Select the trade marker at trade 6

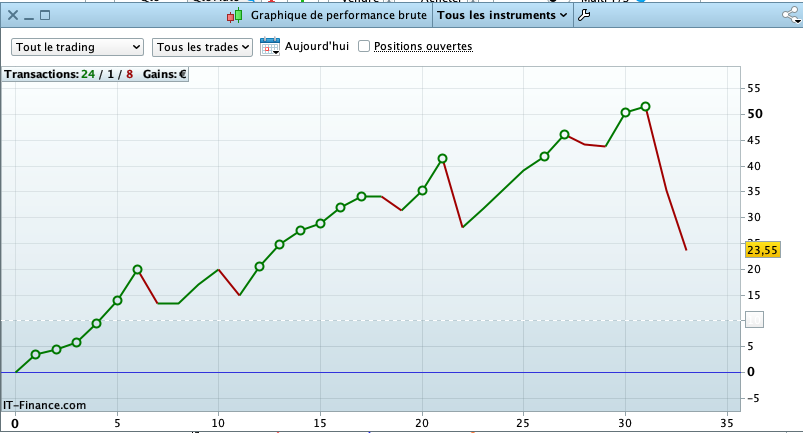[x=137, y=269]
